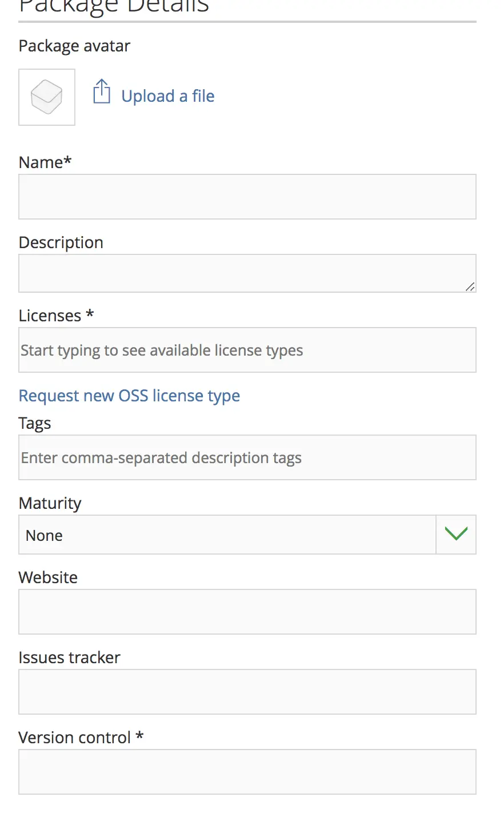Focus the Licenses search field
The width and height of the screenshot is (504, 813).
pos(247,350)
